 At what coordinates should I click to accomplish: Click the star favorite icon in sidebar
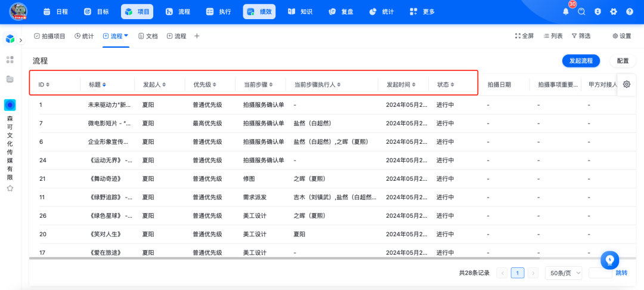tap(10, 188)
